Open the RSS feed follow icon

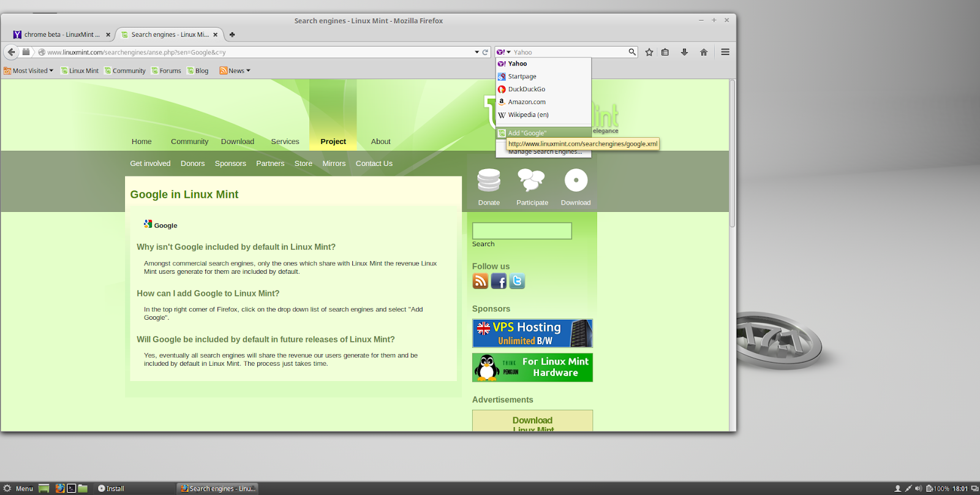point(480,281)
